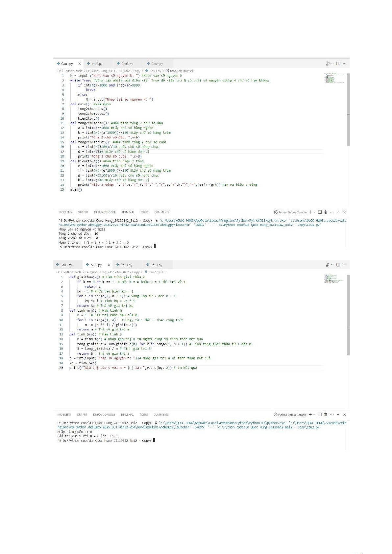Maximize panel caret in cau2.py terminal panel
The image size is (392, 554).
point(338,415)
